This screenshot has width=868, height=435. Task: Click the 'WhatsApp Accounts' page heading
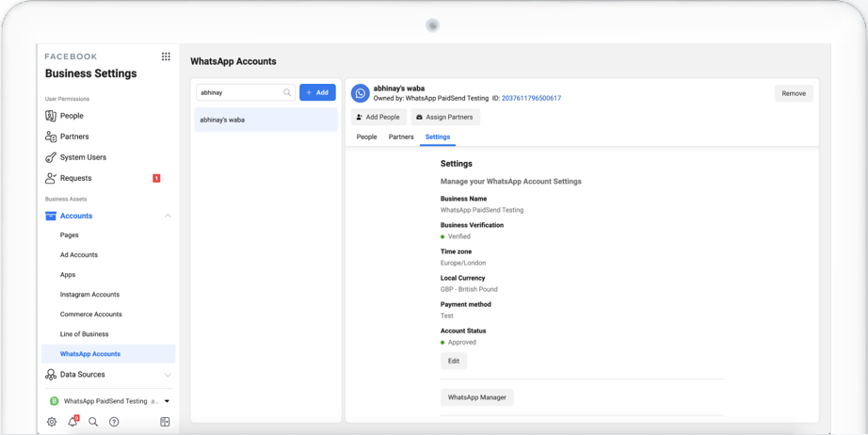(233, 61)
